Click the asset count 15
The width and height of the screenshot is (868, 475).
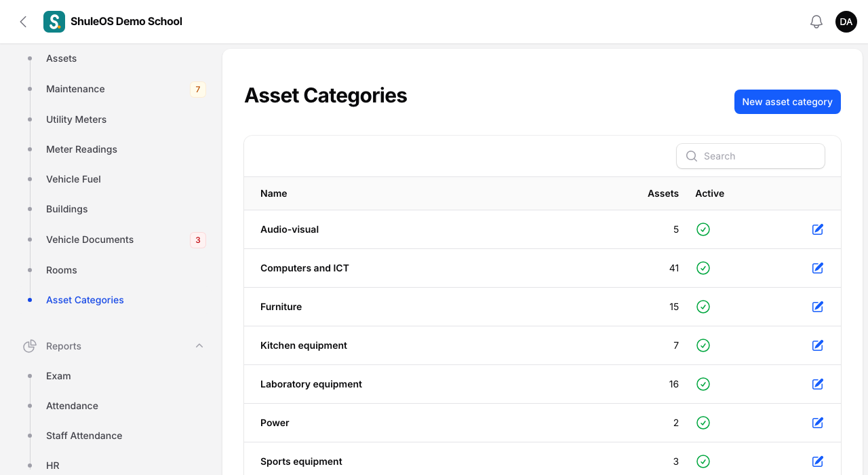(x=674, y=307)
